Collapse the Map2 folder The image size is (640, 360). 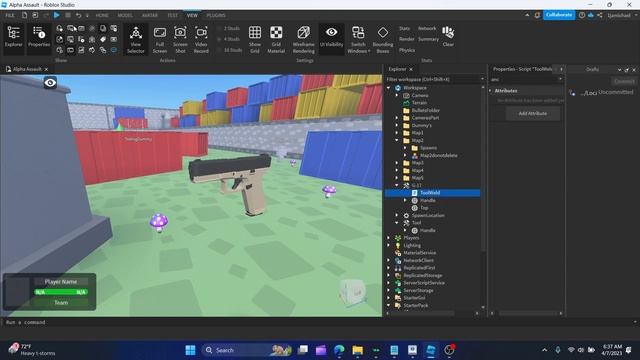tap(397, 140)
